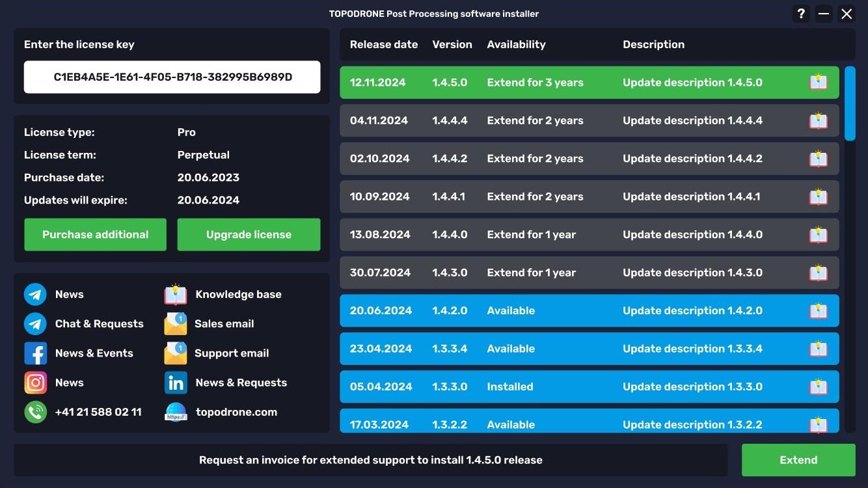Image resolution: width=868 pixels, height=488 pixels.
Task: Click phone number +41 21 588 02 11
Action: point(98,412)
